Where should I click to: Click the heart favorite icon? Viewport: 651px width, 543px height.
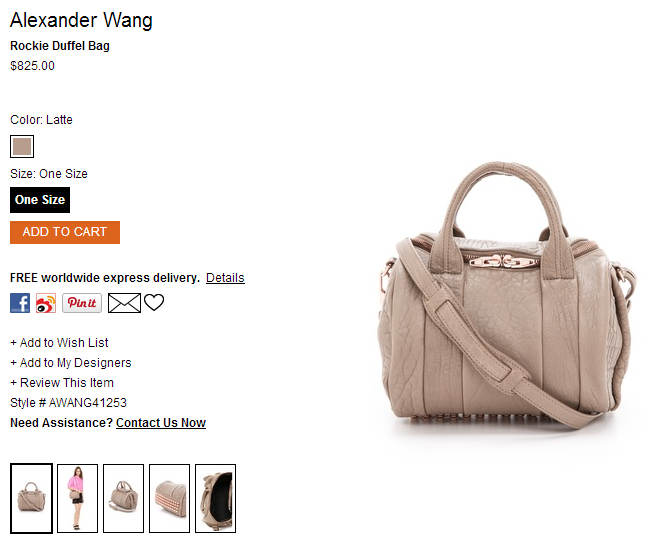coord(154,303)
